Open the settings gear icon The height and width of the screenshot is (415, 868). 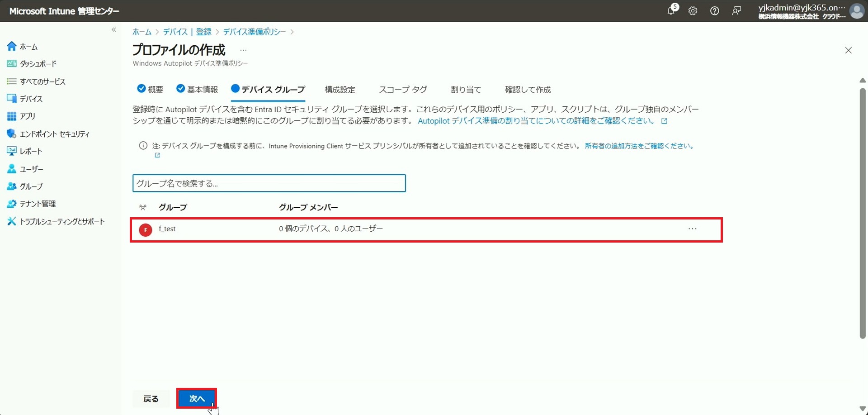click(693, 11)
